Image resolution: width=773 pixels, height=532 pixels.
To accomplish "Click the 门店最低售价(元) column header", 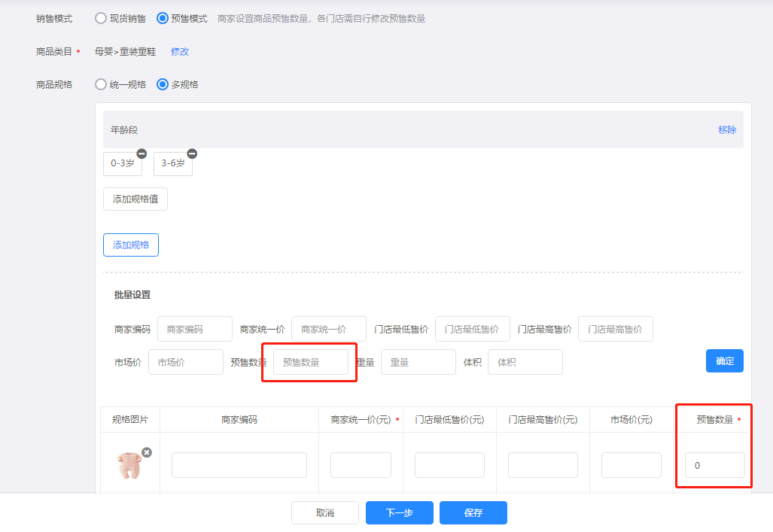I will pos(449,420).
